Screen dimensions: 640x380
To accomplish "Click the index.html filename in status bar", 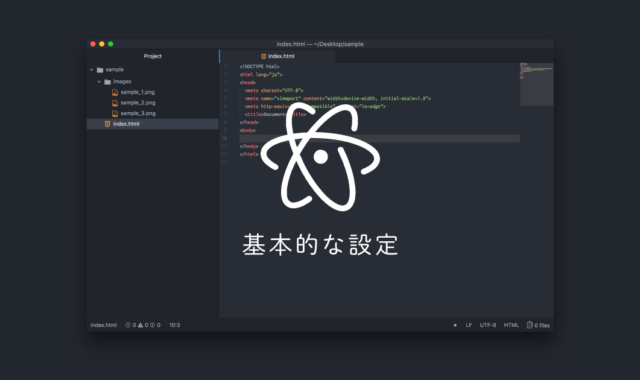I will [104, 325].
